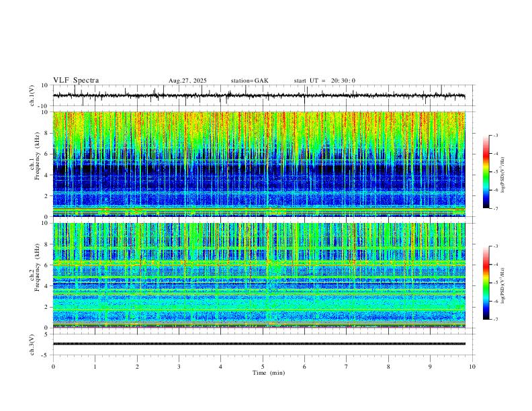Image resolution: width=532 pixels, height=411 pixels.
Task: Click the "8" kHz tick on ch.1 spectrogram
Action: [x=46, y=133]
